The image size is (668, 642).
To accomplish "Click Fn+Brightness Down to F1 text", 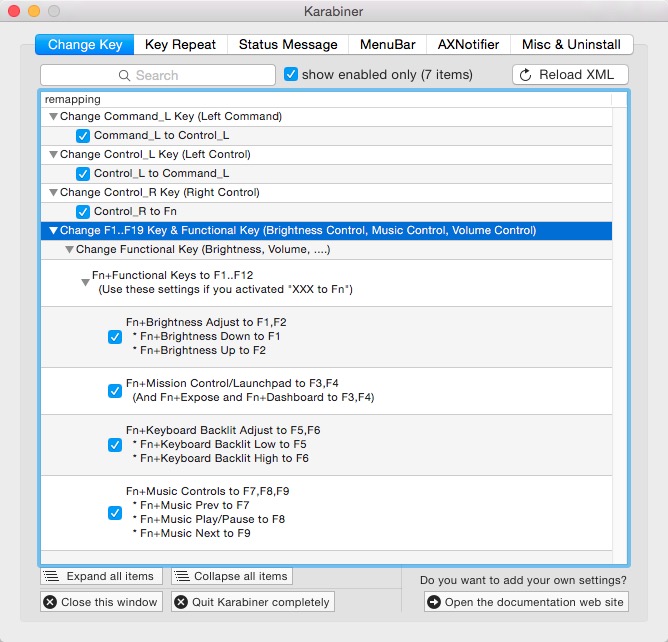I will [x=210, y=336].
